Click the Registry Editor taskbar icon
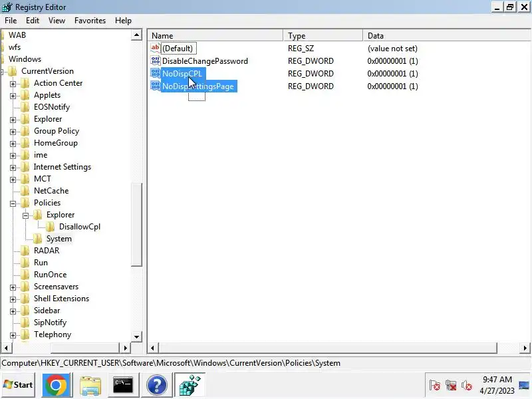 point(190,385)
